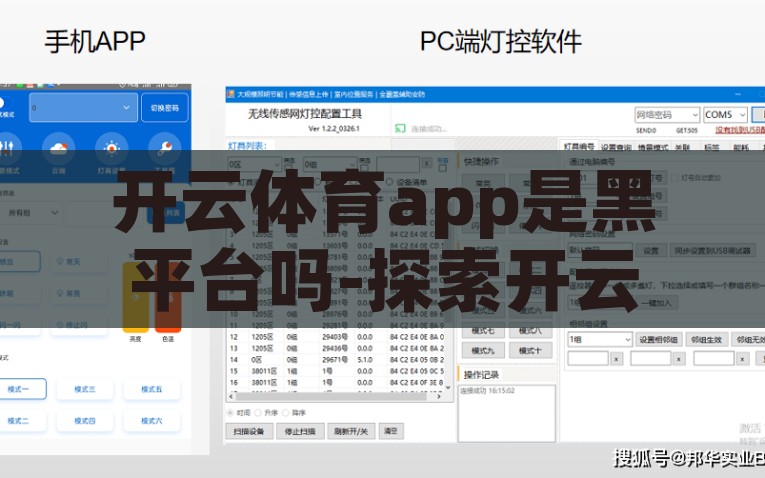Open lamp settings sun icon in app

[112, 148]
